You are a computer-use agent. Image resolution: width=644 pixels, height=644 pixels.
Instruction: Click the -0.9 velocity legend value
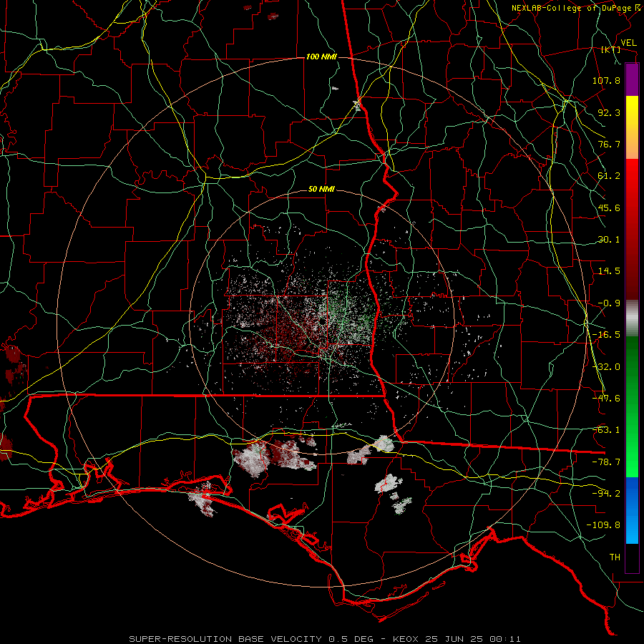tap(609, 303)
